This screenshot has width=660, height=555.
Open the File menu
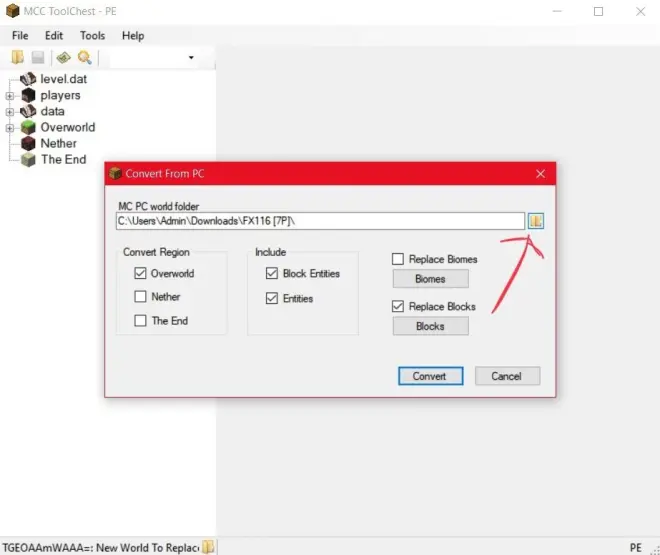20,36
